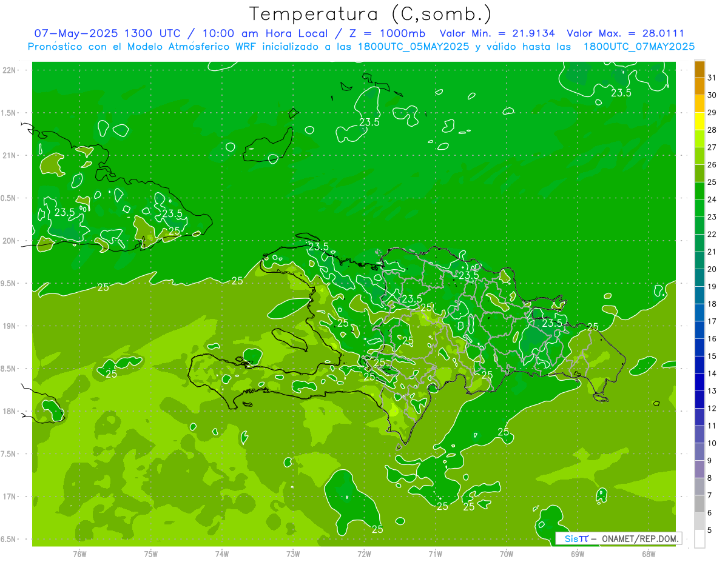The width and height of the screenshot is (728, 562).
Task: Click the color bar tick label 6
Action: pyautogui.click(x=710, y=513)
